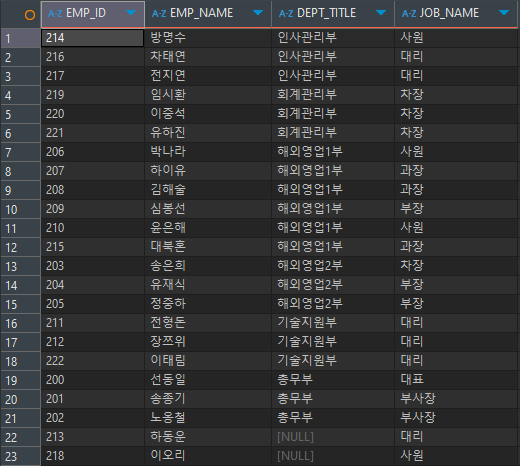The image size is (520, 466).
Task: Open the EMP_NAME column sort dropdown arrow
Action: point(258,13)
